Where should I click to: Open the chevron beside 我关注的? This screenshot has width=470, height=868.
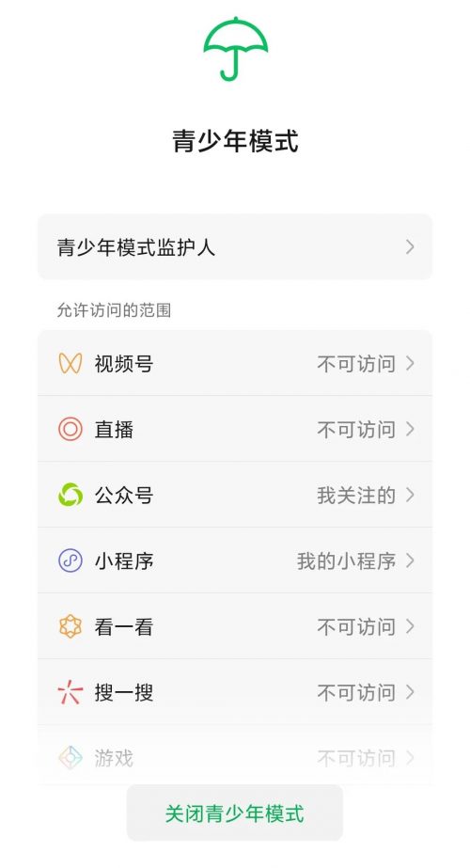coord(410,495)
